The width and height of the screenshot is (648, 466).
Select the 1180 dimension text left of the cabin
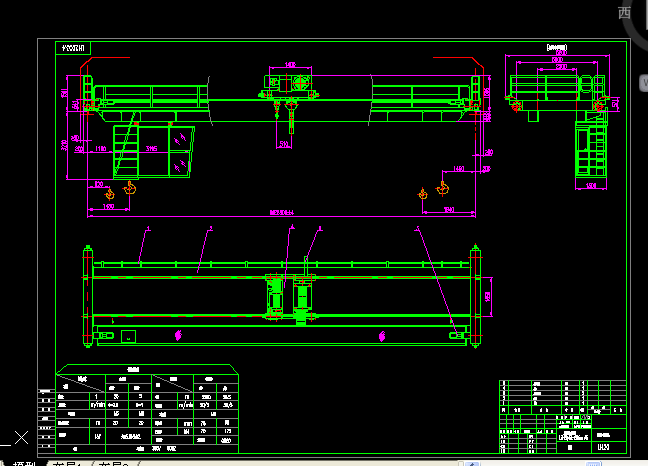click(x=100, y=148)
